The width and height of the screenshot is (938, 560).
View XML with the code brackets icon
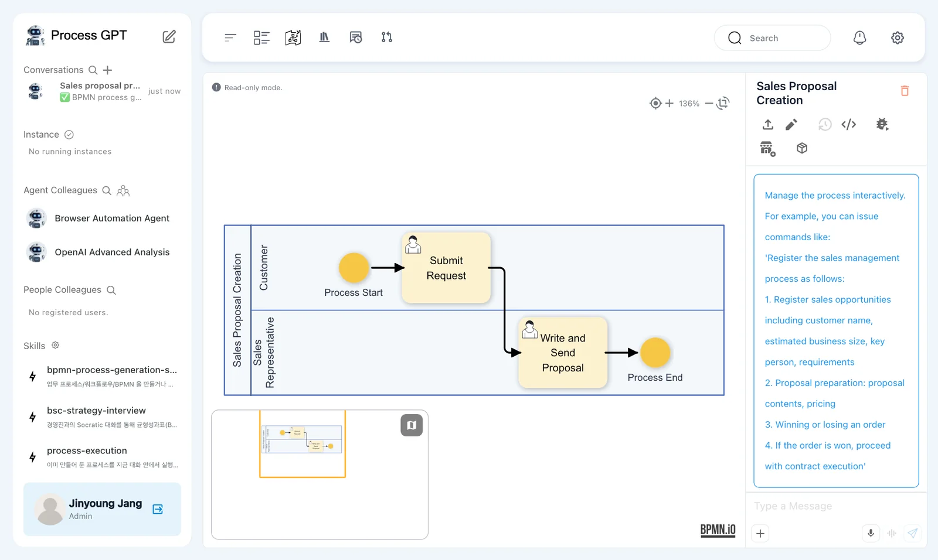point(849,124)
